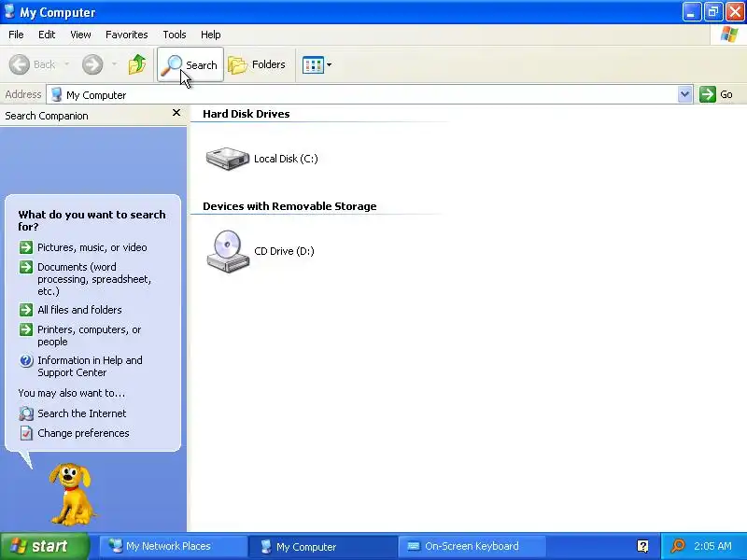747x560 pixels.
Task: Click the green arrow beside All files
Action: click(x=26, y=310)
